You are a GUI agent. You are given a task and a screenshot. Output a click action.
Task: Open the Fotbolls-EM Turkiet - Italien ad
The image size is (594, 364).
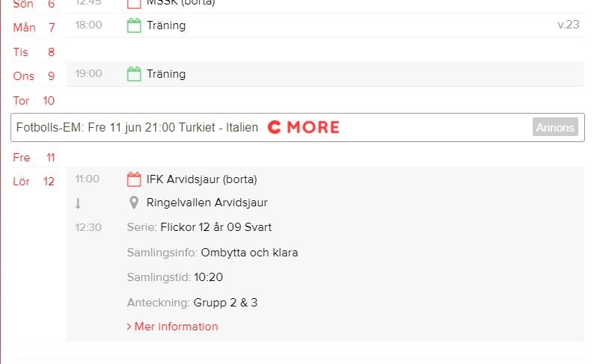click(137, 127)
